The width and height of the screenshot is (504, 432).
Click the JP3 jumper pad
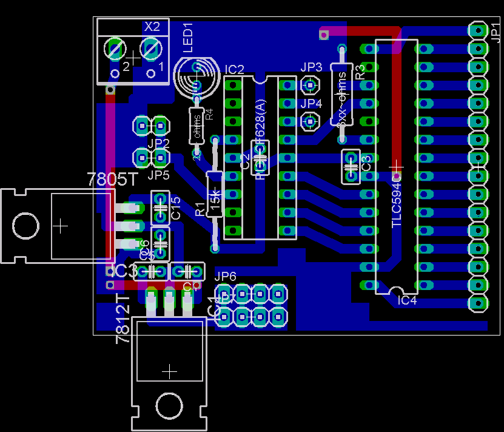click(311, 85)
